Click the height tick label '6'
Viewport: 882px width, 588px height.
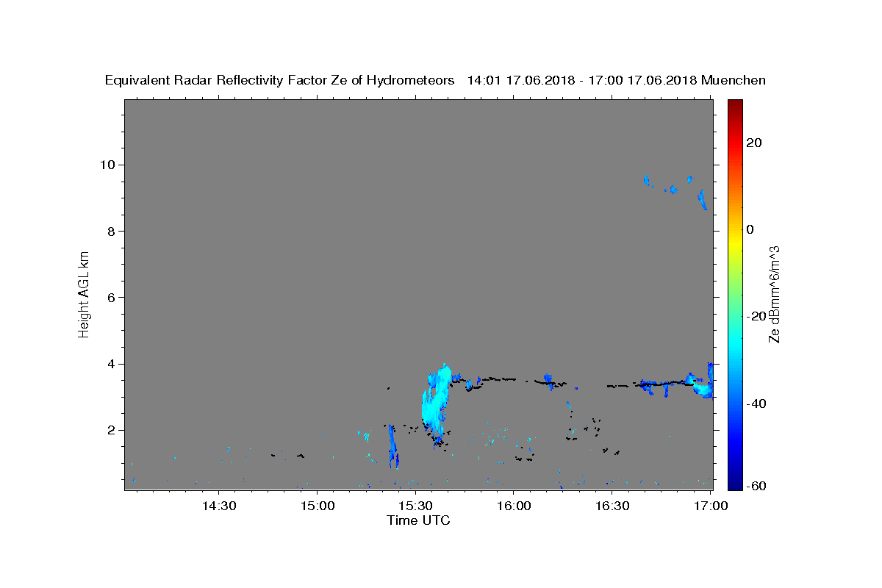[x=113, y=297]
